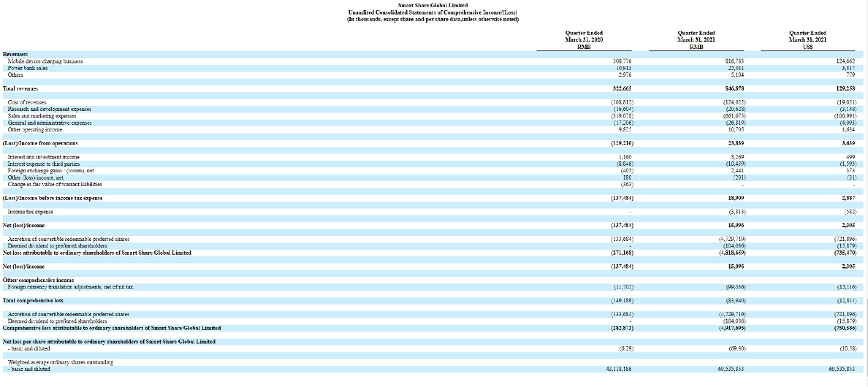Select 'Interest and investment income' label

pos(43,157)
